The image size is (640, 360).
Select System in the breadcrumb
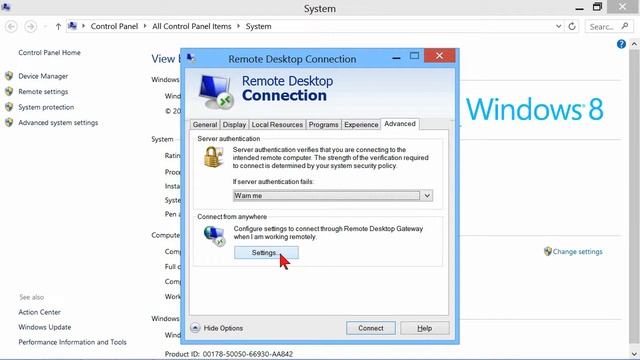click(x=258, y=27)
